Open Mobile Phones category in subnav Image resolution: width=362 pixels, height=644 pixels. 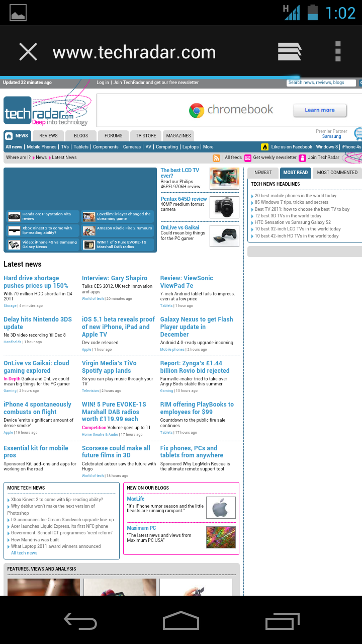pos(42,147)
